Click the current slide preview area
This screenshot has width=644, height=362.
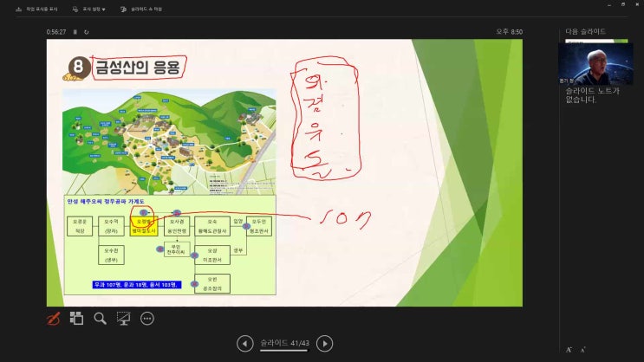point(284,172)
